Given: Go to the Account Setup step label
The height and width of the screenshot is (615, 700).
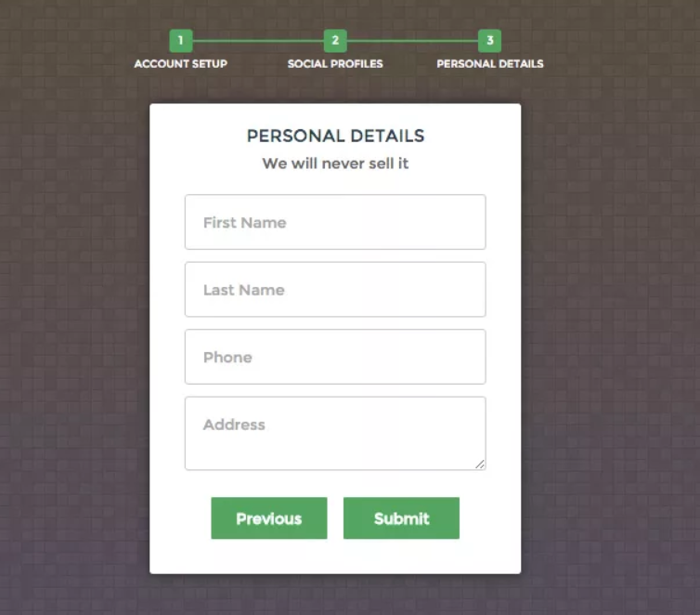Looking at the screenshot, I should tap(181, 64).
